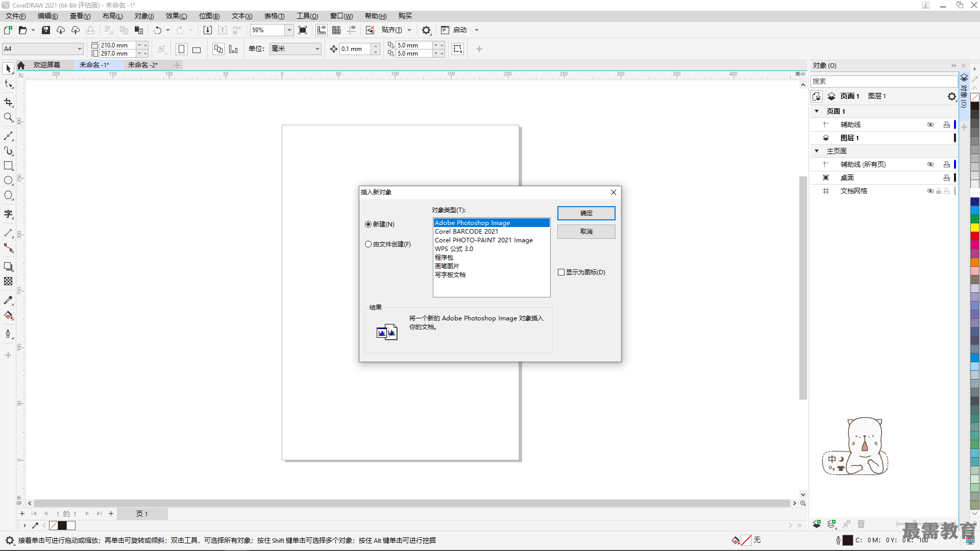Pick the yellow swatch in color palette

[974, 228]
